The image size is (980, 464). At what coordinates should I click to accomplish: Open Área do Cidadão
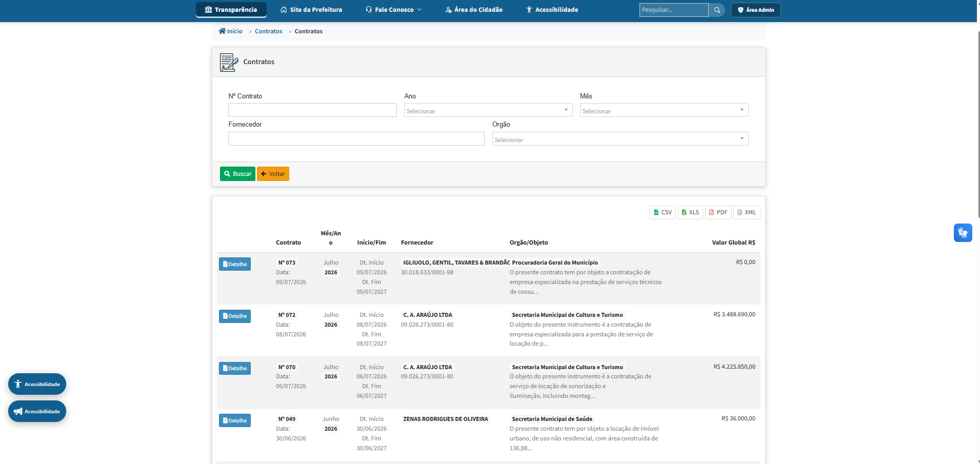(474, 10)
